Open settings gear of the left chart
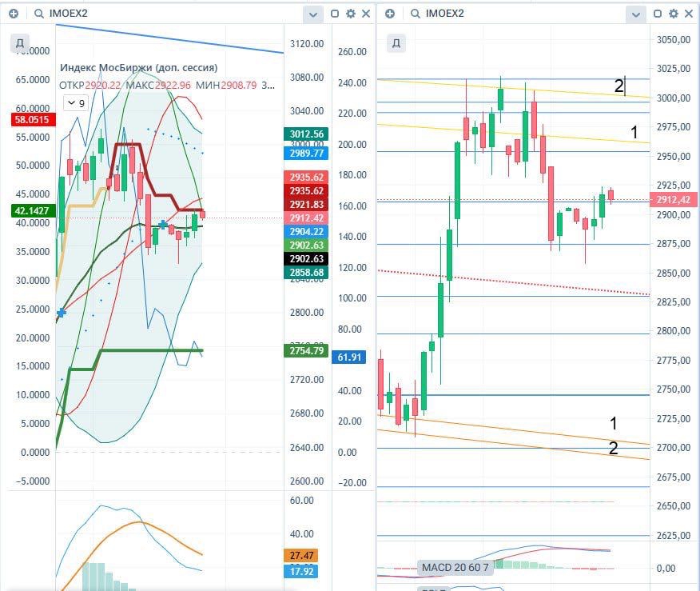 pyautogui.click(x=350, y=14)
